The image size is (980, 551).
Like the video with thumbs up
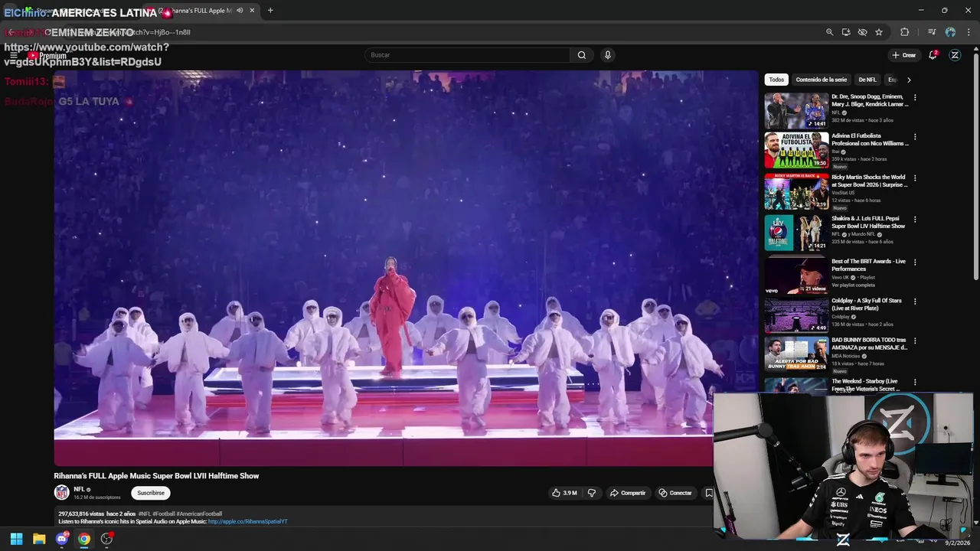[x=564, y=493]
